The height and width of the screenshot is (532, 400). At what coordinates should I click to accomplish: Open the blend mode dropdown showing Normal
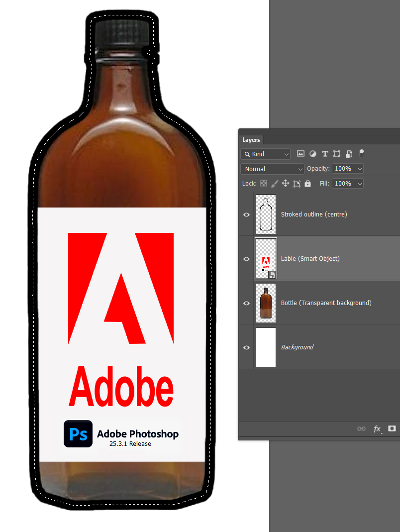click(x=272, y=169)
